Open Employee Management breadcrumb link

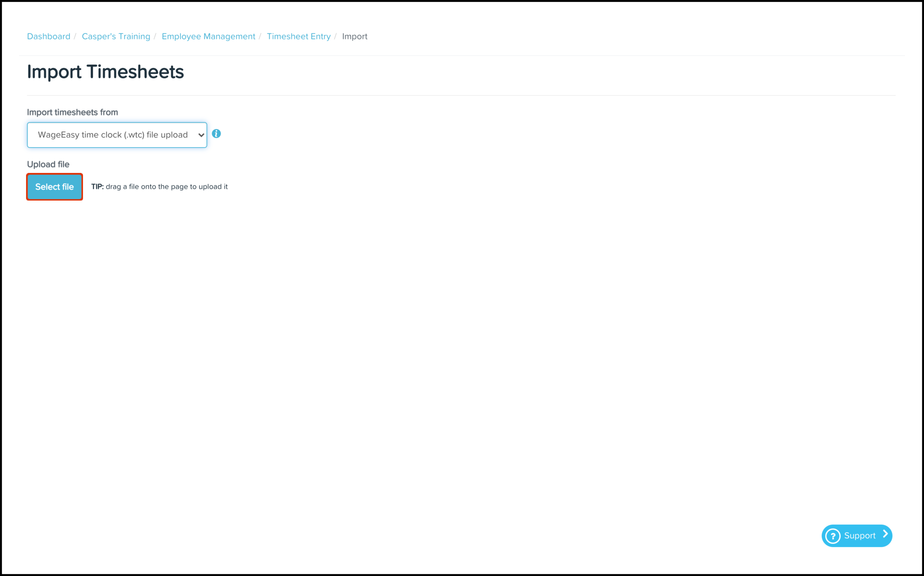[208, 37]
